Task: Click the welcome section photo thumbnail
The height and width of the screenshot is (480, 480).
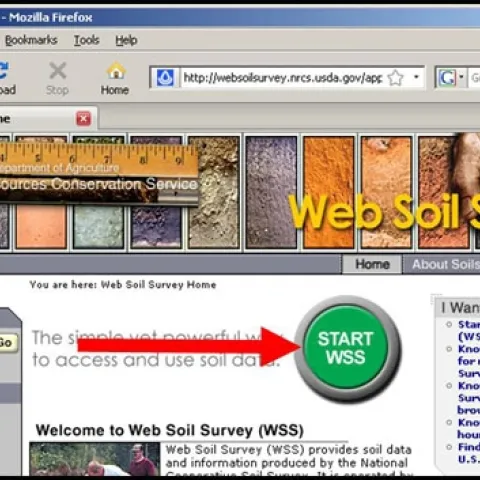Action: pyautogui.click(x=95, y=459)
